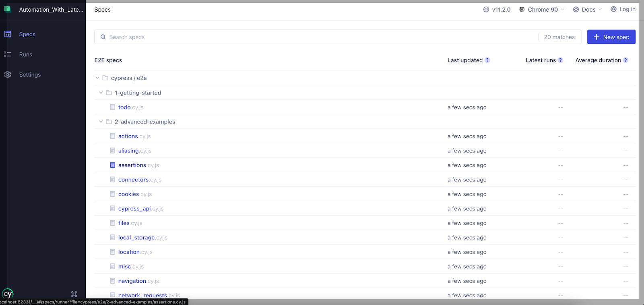Open the navigation.cy.js spec
The width and height of the screenshot is (644, 305).
point(138,281)
